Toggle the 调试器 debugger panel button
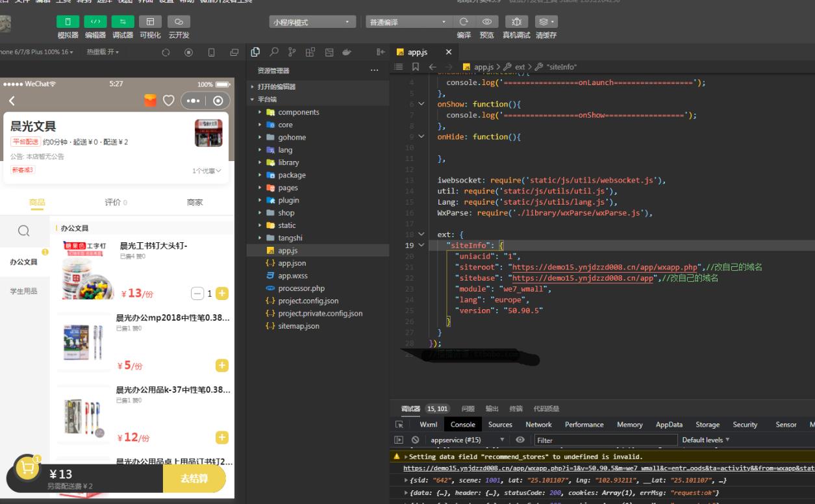Screen dimensions: 815x504 [123, 22]
